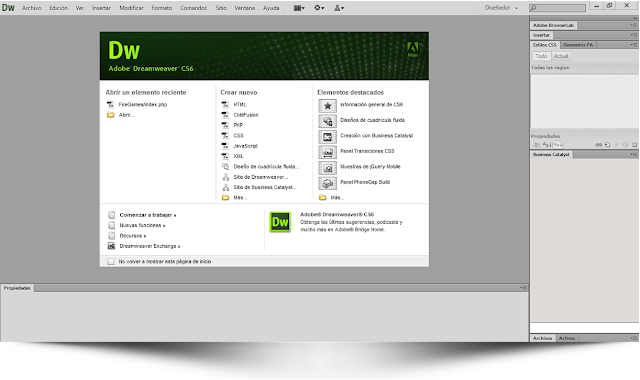
Task: Click Comenzar a trabajar link
Action: 148,215
